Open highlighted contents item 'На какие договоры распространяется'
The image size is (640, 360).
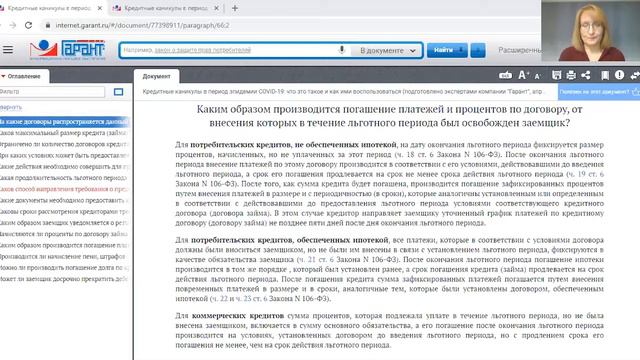pos(64,122)
